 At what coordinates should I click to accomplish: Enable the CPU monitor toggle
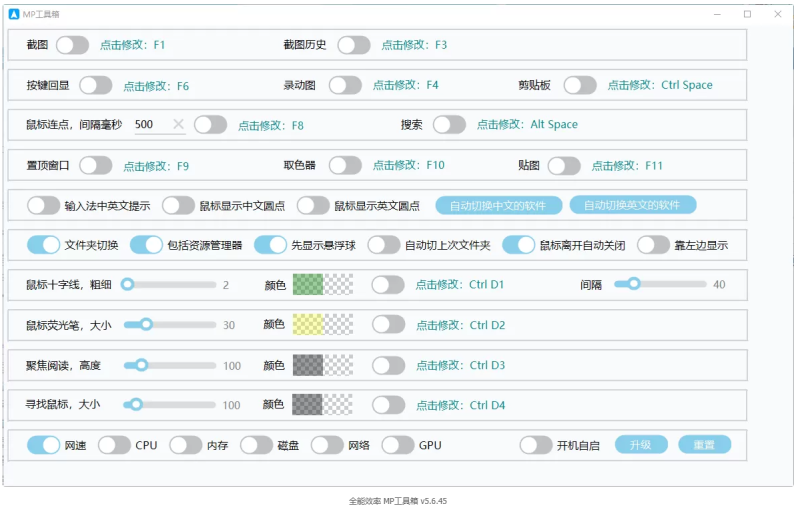click(x=114, y=445)
